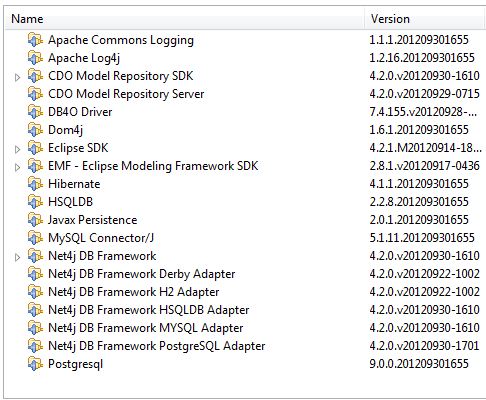Expand the CDO Model Repository SDK node
This screenshot has width=486, height=400.
18,78
